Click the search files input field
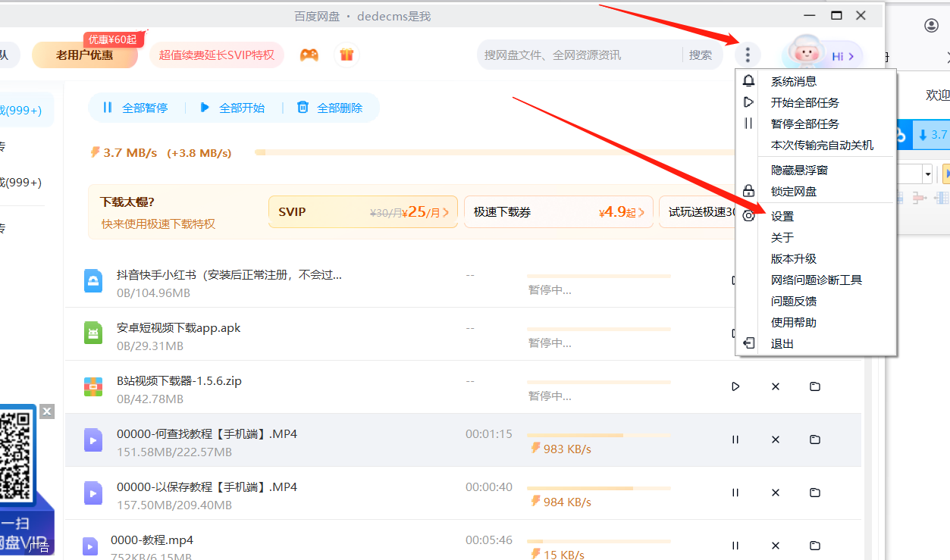Viewport: 950px width, 560px height. [x=580, y=55]
